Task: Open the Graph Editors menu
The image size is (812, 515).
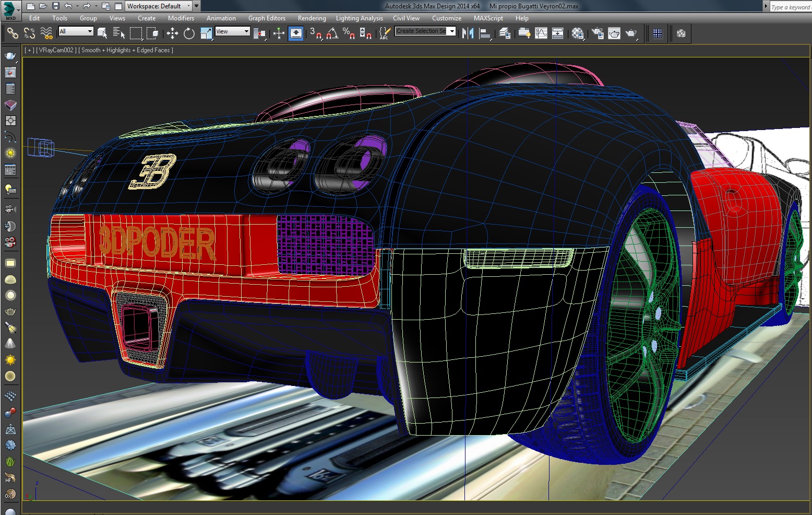Action: [267, 18]
